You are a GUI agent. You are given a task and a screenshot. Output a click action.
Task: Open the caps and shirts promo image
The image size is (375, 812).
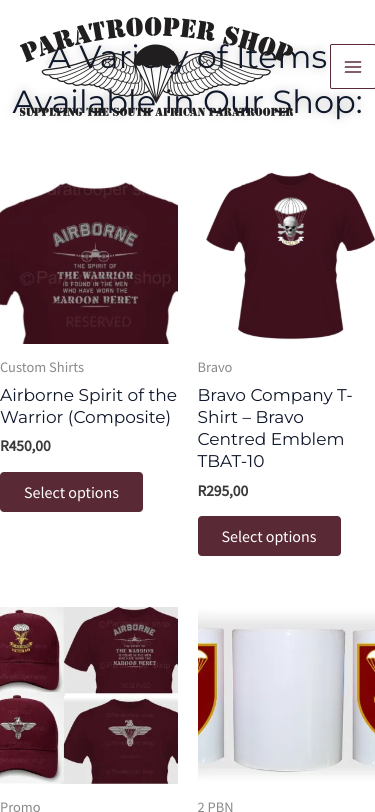(x=89, y=695)
